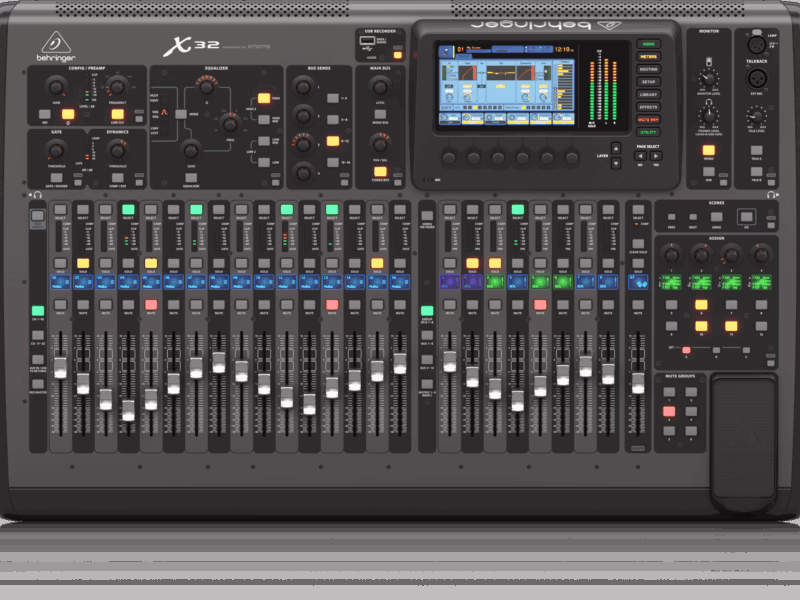The image size is (800, 600).
Task: Turn the preamp Gain knob
Action: pyautogui.click(x=56, y=87)
